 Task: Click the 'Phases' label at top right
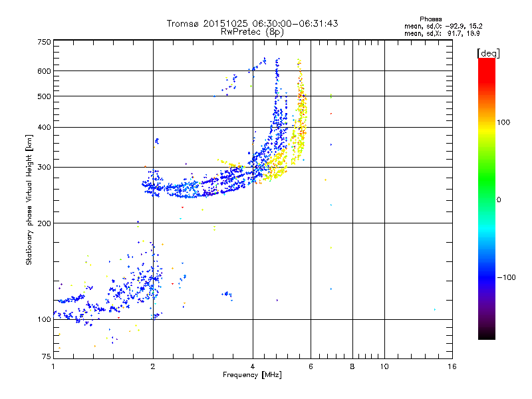(430, 19)
